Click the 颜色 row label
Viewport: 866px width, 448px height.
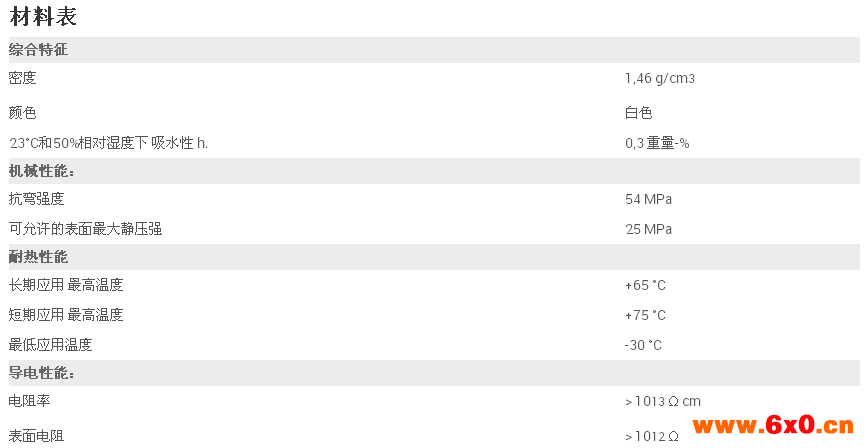(23, 113)
